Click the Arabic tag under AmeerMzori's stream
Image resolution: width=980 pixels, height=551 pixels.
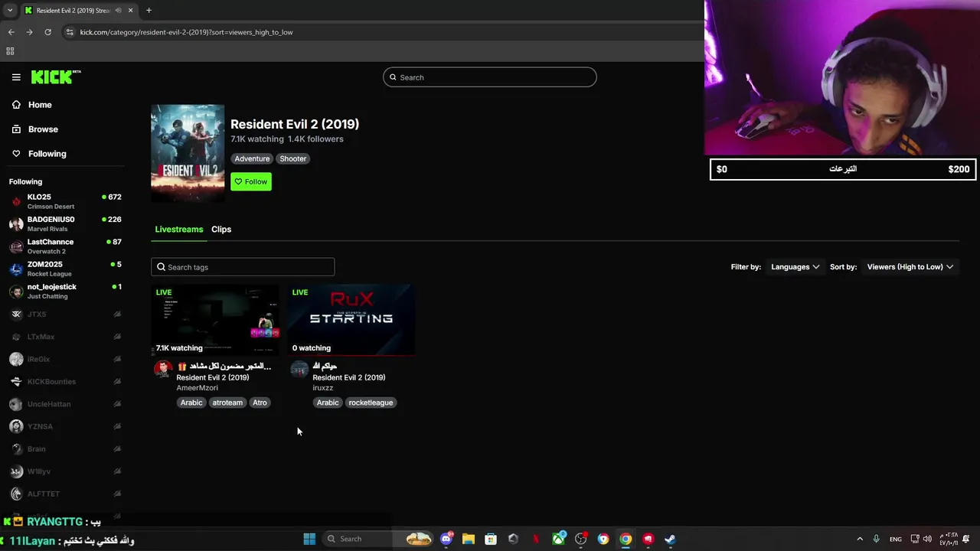click(191, 403)
